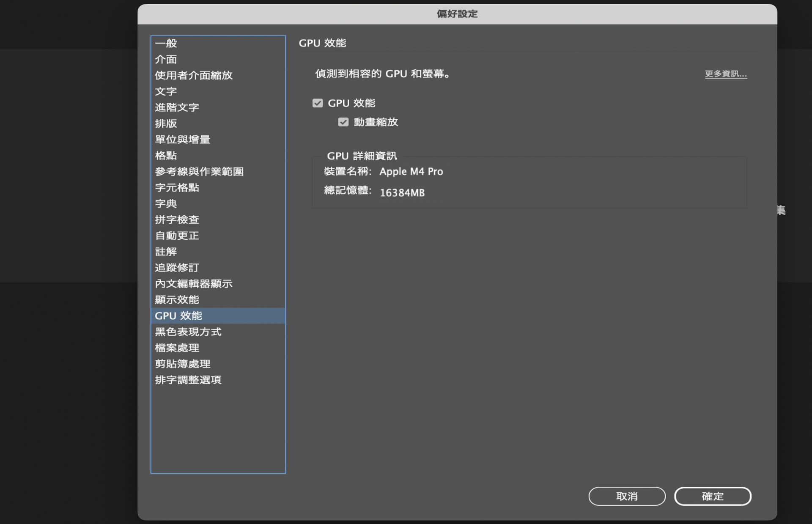This screenshot has height=524, width=812.
Task: Open the 更多資訊 link
Action: (725, 74)
